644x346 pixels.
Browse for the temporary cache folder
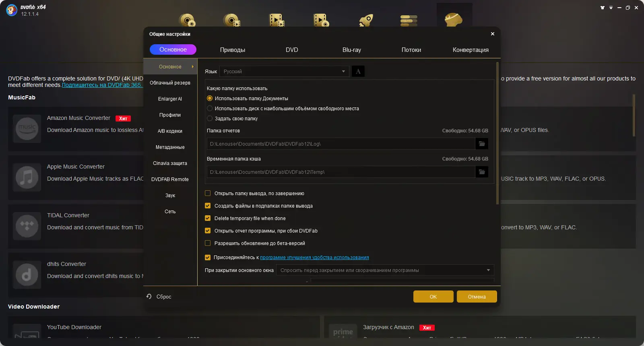point(482,172)
